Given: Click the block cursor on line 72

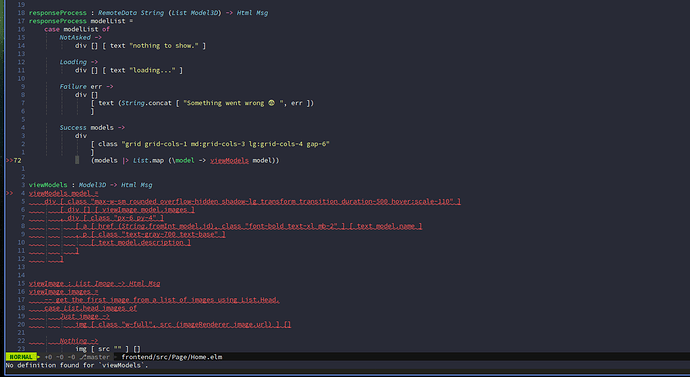Looking at the screenshot, I should pos(77,160).
